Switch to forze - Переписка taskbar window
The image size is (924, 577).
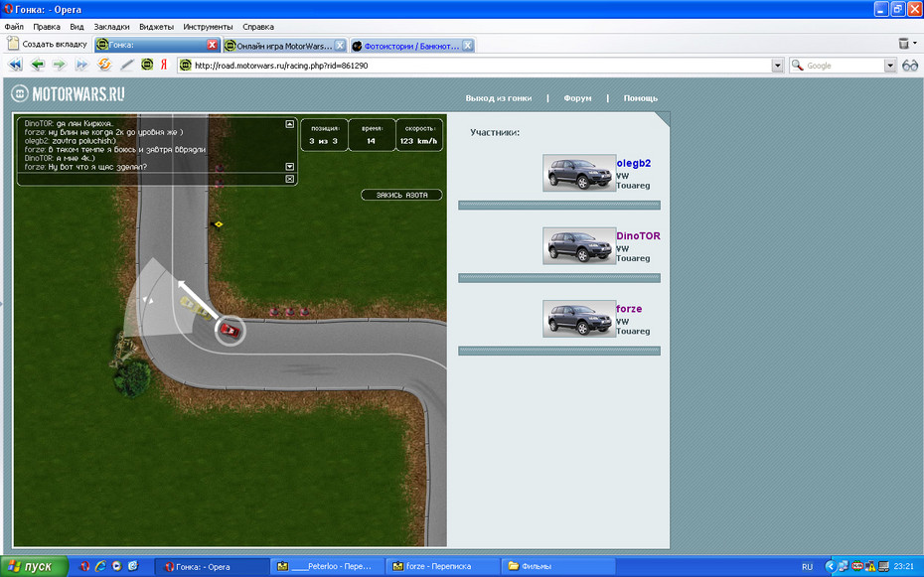[443, 566]
